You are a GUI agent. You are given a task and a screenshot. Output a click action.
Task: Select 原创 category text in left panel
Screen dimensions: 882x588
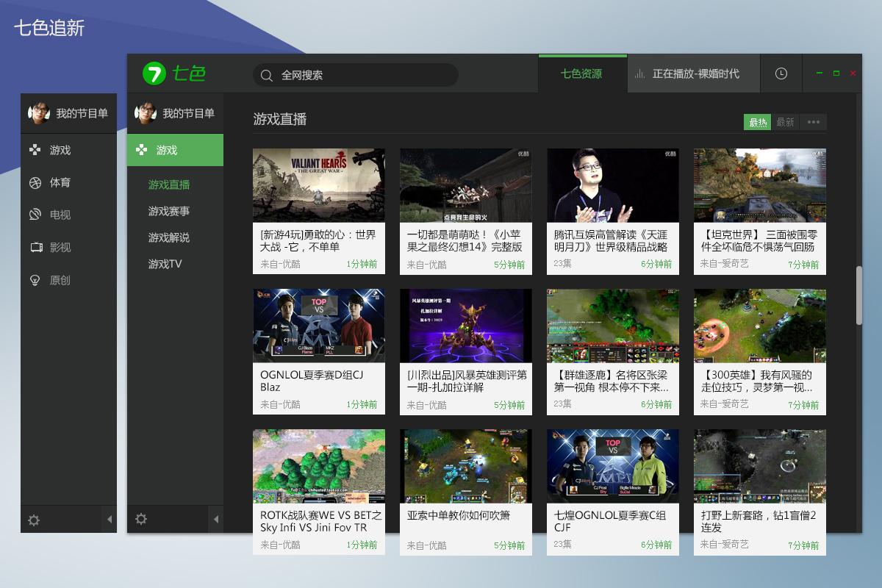point(60,280)
